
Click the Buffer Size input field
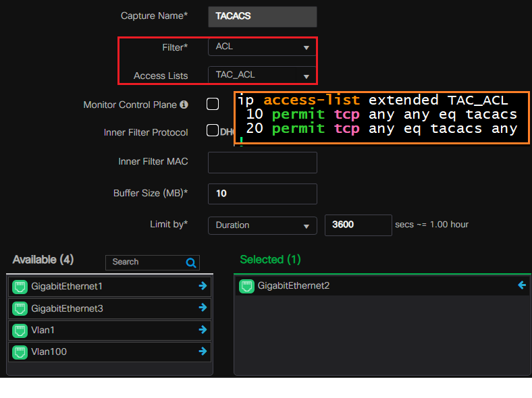coord(262,194)
